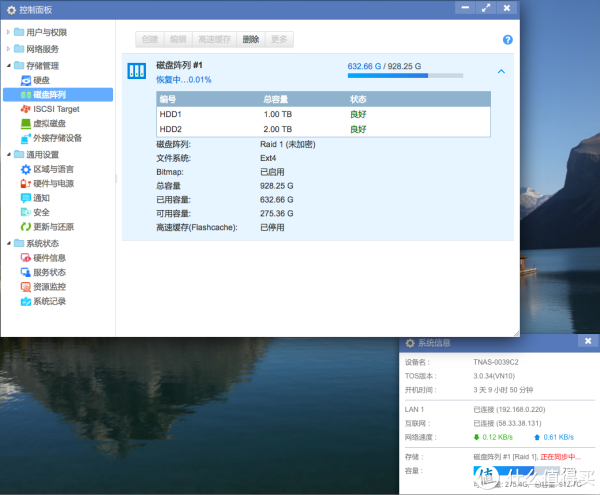Click the 高速缓存 toolbar button

215,39
